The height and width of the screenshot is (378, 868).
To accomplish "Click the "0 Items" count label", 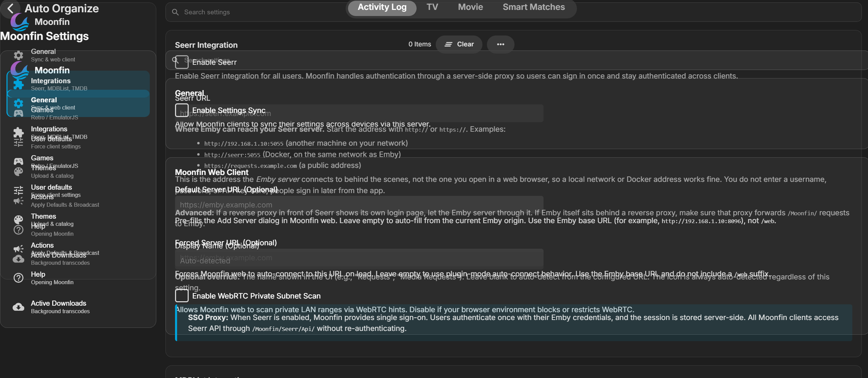I will (x=420, y=44).
